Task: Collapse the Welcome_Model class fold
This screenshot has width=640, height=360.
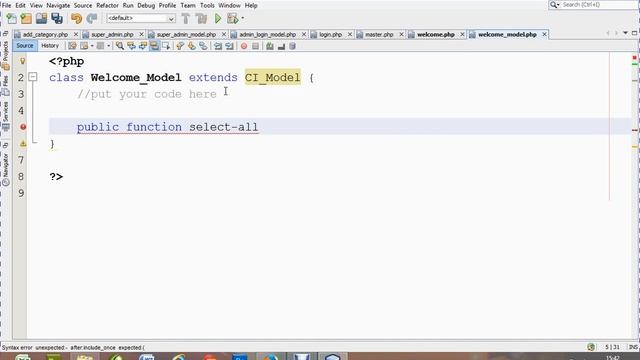Action: click(33, 77)
